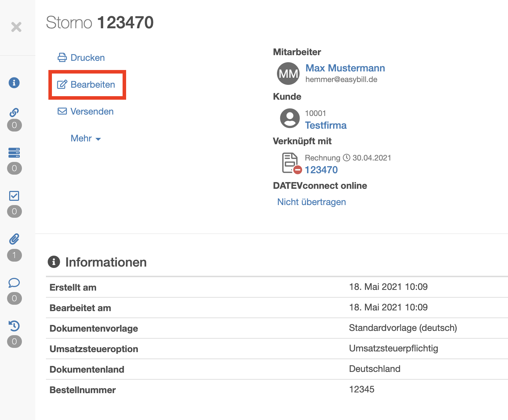Viewport: 508px width, 420px height.
Task: Open customer Testfirma link
Action: coord(325,125)
